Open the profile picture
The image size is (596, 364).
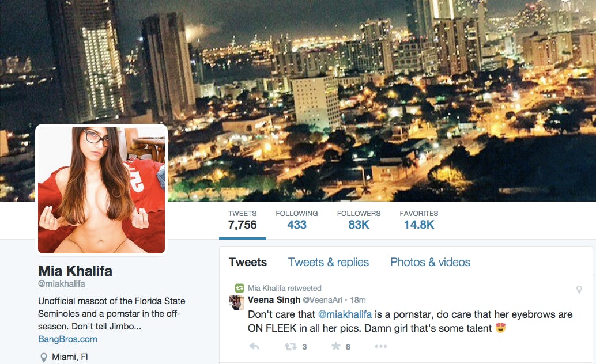coord(101,190)
